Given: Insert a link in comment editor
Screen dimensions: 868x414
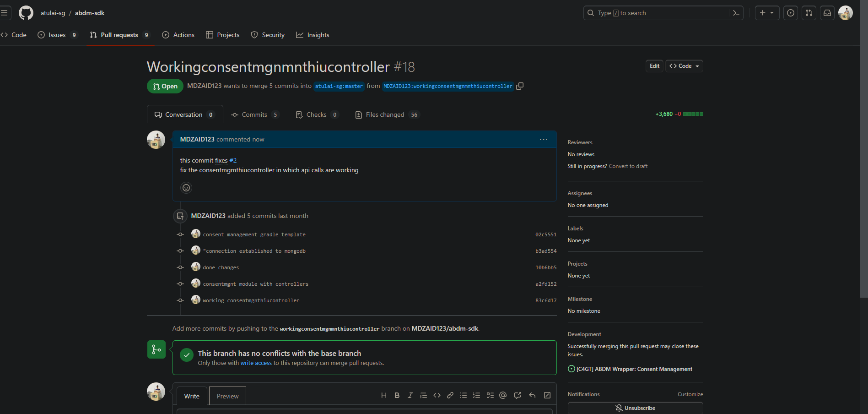Looking at the screenshot, I should (x=450, y=396).
